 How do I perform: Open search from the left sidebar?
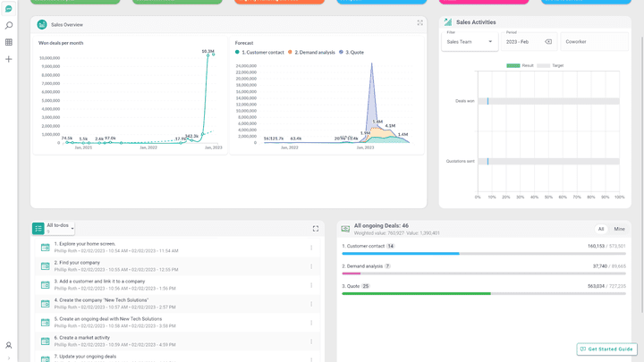pos(9,25)
